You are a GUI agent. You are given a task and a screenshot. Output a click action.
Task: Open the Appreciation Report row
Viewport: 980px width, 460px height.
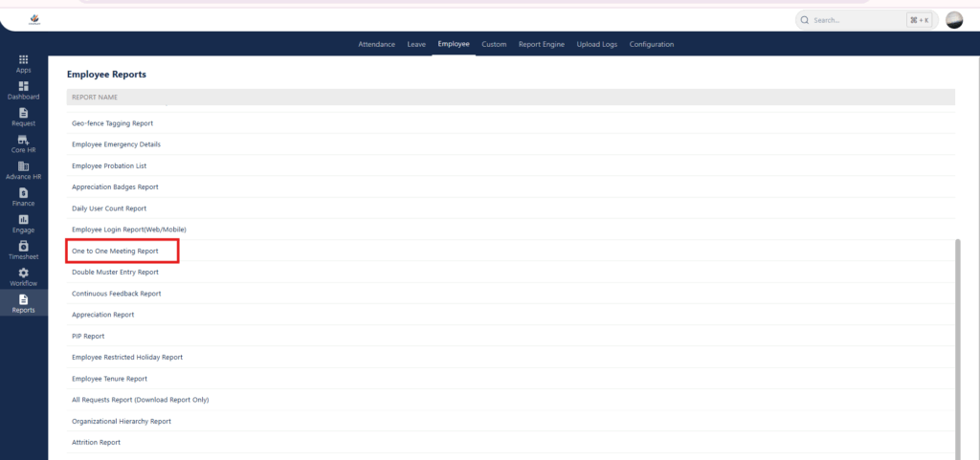coord(511,315)
